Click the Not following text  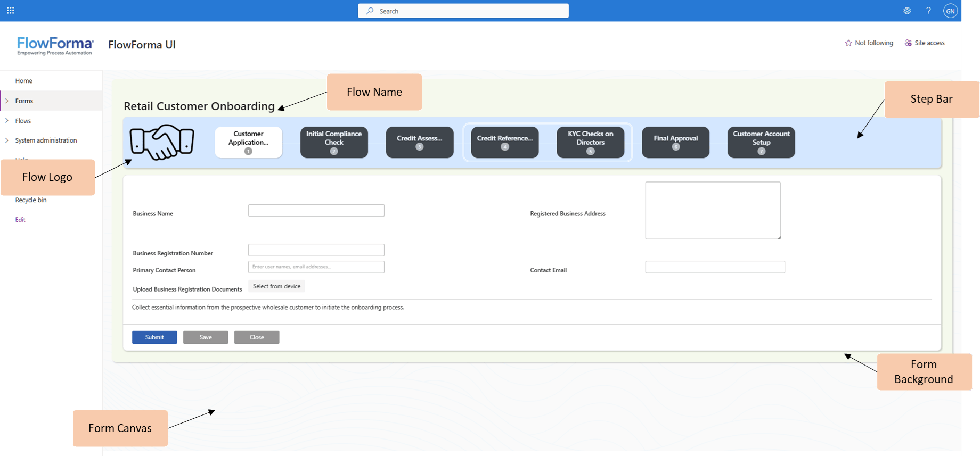pyautogui.click(x=874, y=43)
